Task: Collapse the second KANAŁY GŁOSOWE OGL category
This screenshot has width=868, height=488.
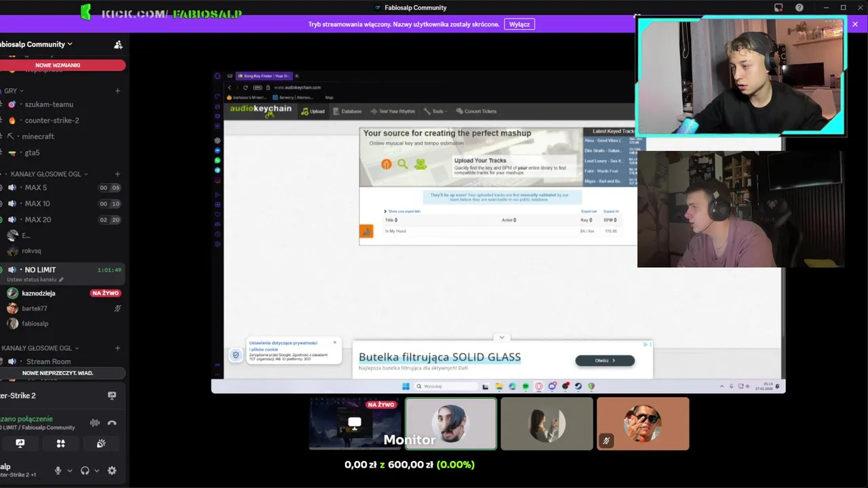Action: tap(40, 348)
